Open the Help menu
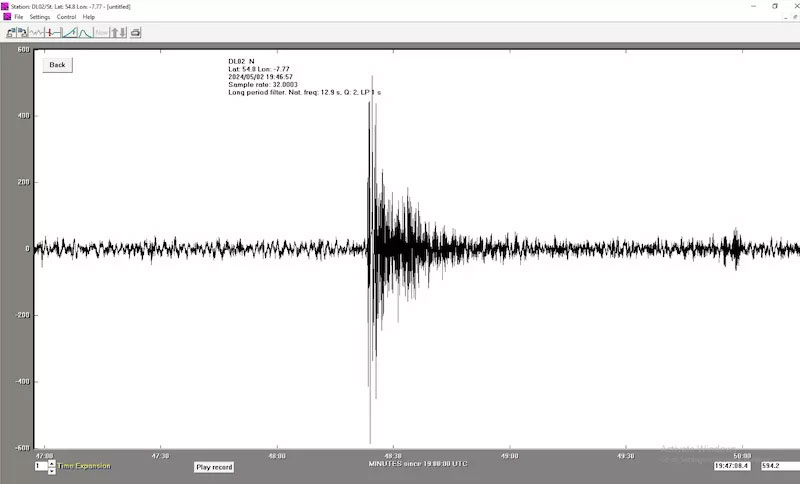800x484 pixels. point(89,17)
